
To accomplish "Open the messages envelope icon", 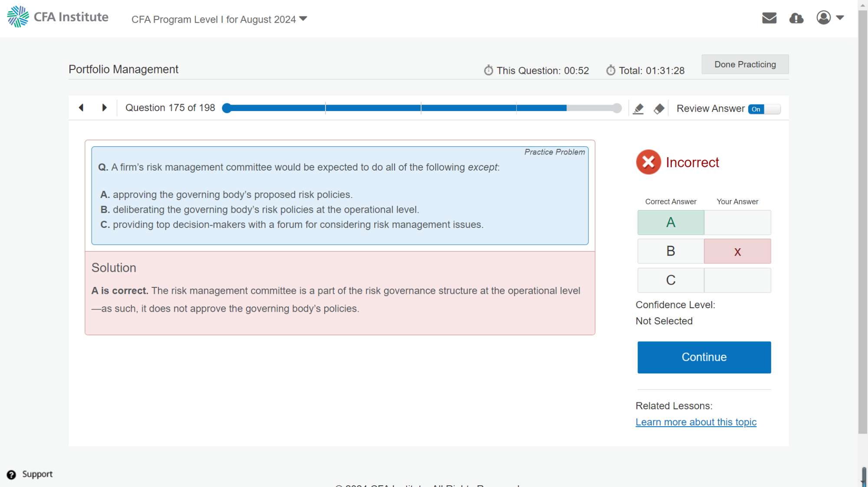I will [769, 18].
